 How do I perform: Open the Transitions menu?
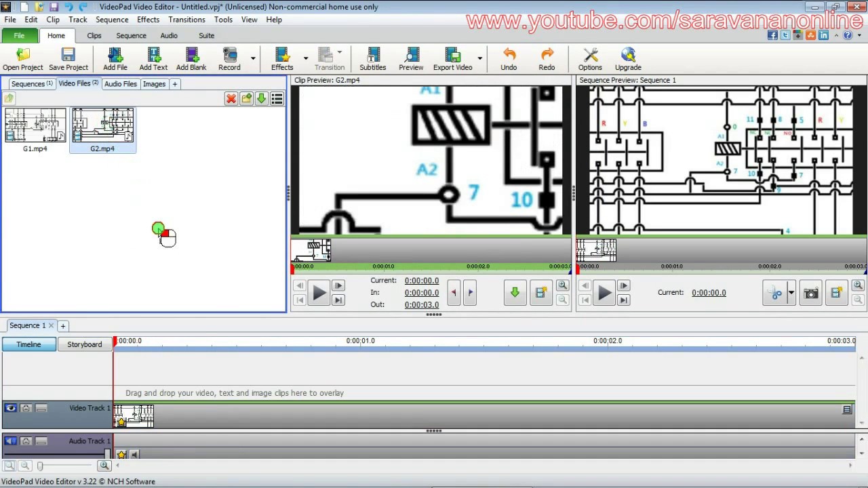[186, 20]
